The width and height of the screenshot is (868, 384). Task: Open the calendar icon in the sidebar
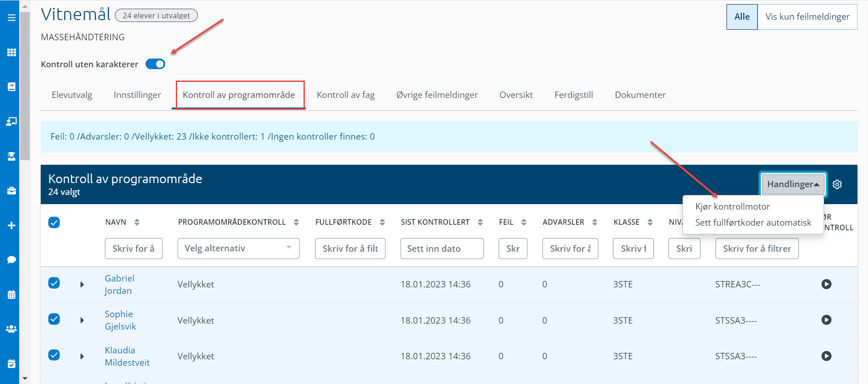(11, 294)
